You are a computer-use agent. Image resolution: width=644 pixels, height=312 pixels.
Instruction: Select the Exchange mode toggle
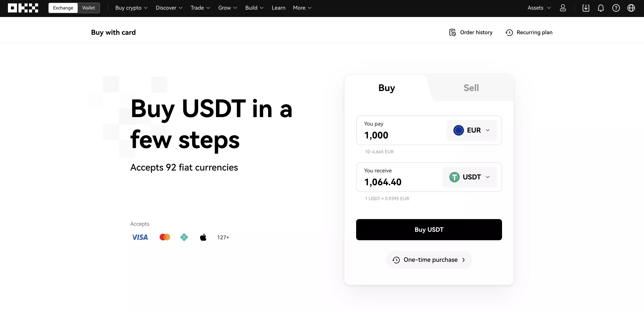pyautogui.click(x=63, y=8)
